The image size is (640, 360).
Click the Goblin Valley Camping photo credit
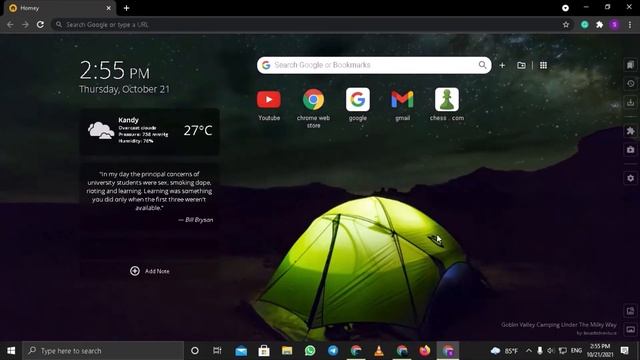559,325
